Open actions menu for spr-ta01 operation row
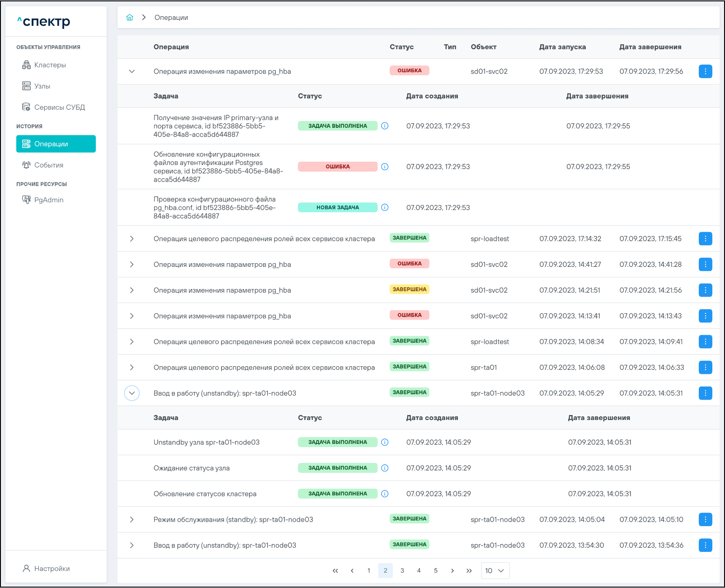Screen dimensions: 725x588 click(705, 368)
